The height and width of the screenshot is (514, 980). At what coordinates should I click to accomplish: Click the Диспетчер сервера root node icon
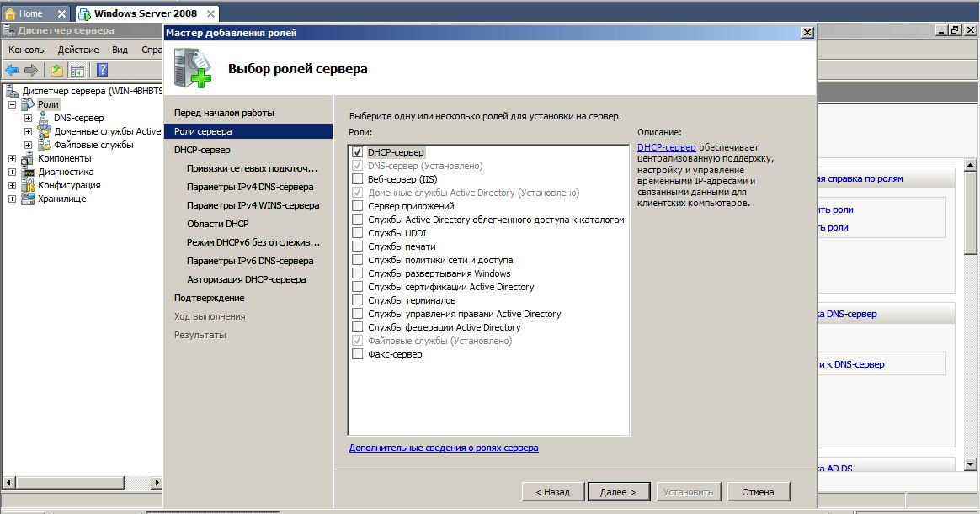[12, 91]
